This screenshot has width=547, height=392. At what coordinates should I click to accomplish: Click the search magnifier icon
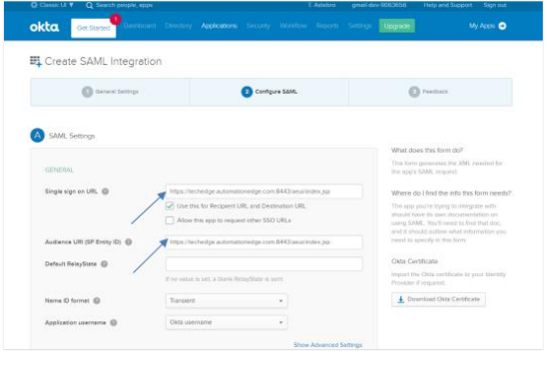coord(89,5)
